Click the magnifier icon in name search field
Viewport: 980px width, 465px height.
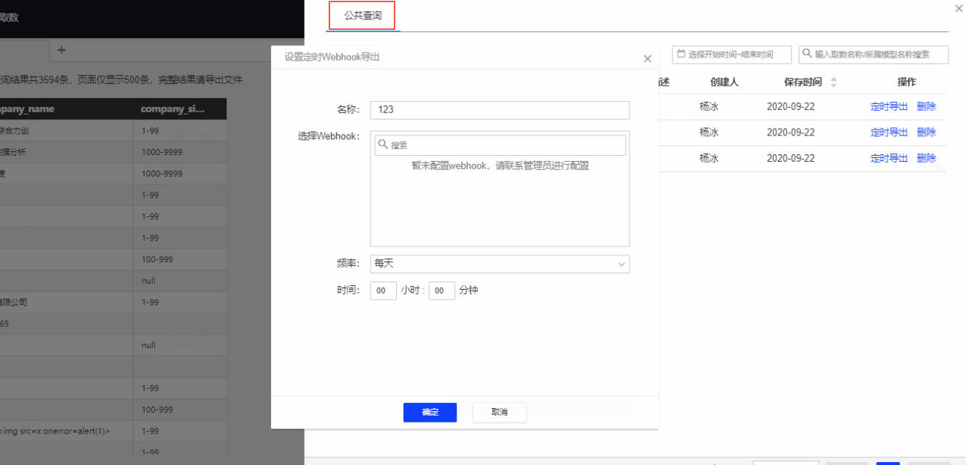808,54
